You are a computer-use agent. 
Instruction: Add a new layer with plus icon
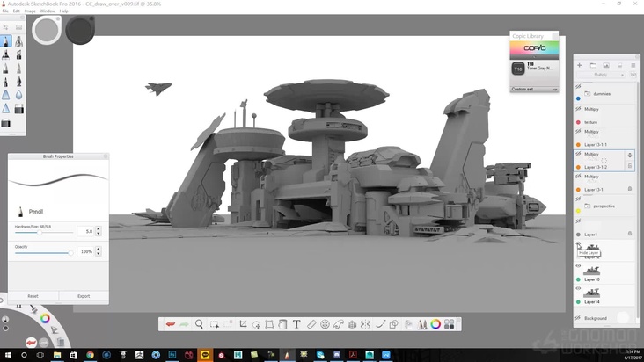[579, 65]
